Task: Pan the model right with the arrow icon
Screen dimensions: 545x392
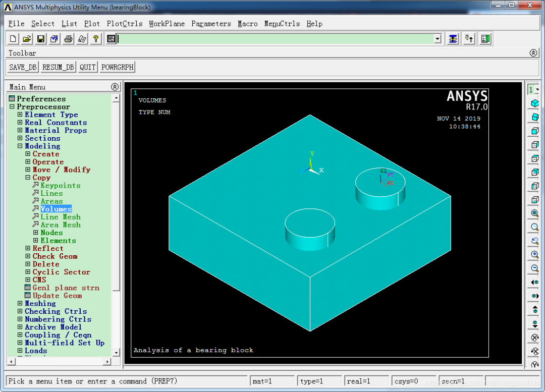Action: point(534,296)
